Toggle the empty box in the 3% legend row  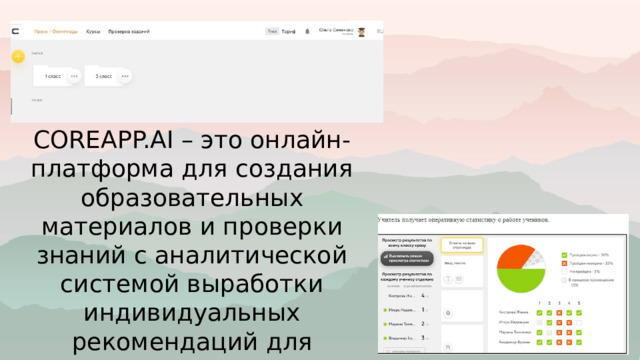pos(564,271)
